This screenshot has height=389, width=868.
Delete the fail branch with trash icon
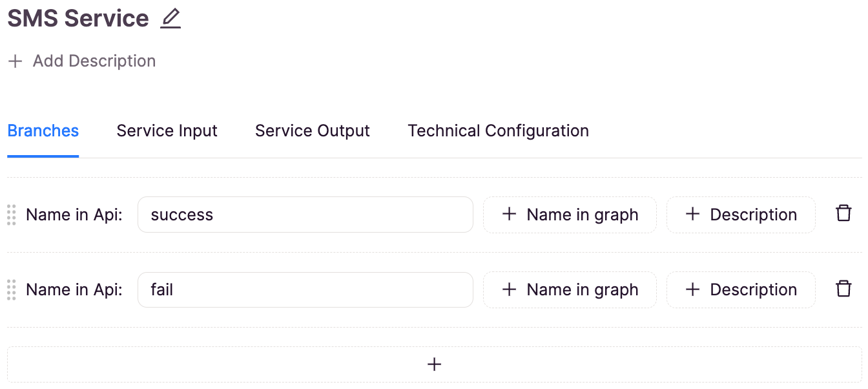[x=843, y=288]
